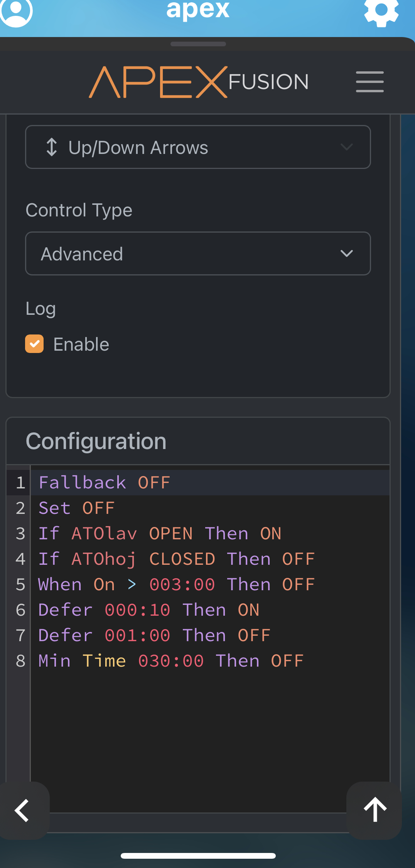Click the Min Time 030:00 line
This screenshot has height=868, width=415.
point(171,661)
